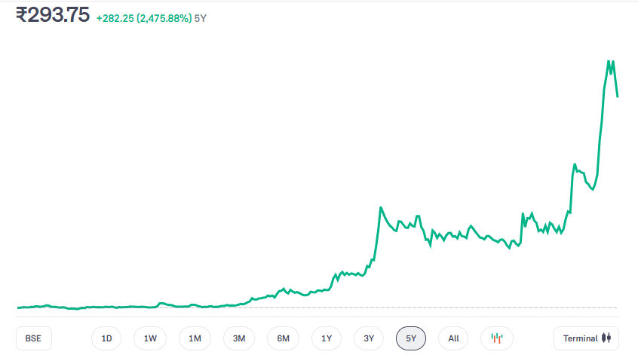Switch to candlestick chart view icon
This screenshot has height=364, width=638.
point(496,338)
